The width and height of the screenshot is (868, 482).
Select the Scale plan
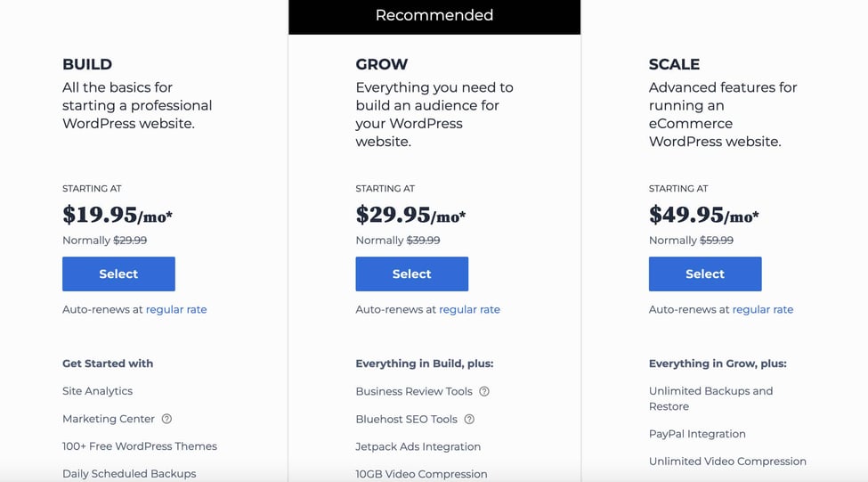pos(704,274)
